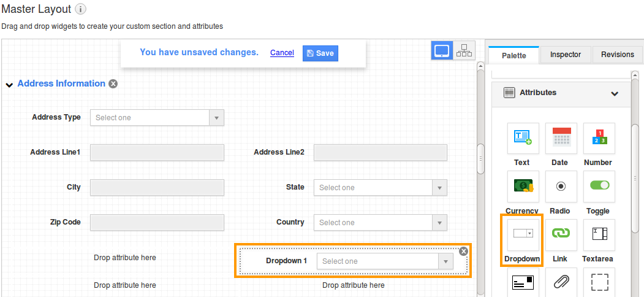
Task: Click the Dropdown attribute widget icon
Action: [523, 234]
